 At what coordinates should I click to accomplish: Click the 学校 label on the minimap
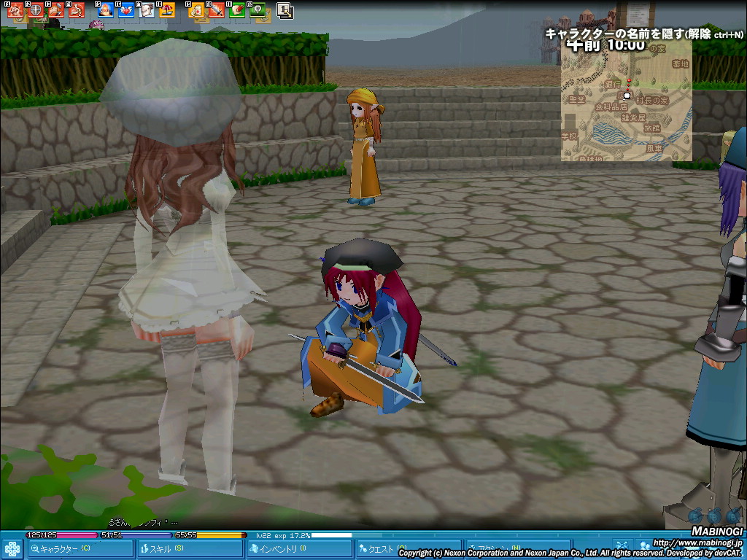point(569,136)
